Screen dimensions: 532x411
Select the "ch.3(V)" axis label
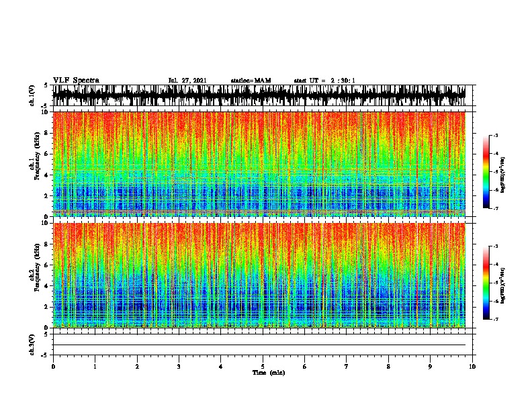pyautogui.click(x=32, y=345)
